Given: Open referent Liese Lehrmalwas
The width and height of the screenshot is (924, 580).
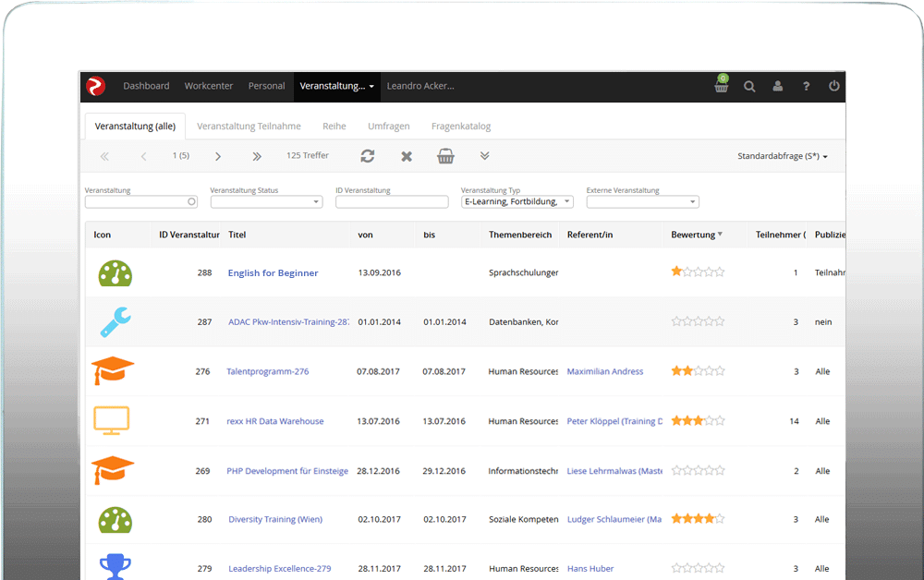Looking at the screenshot, I should pos(614,471).
